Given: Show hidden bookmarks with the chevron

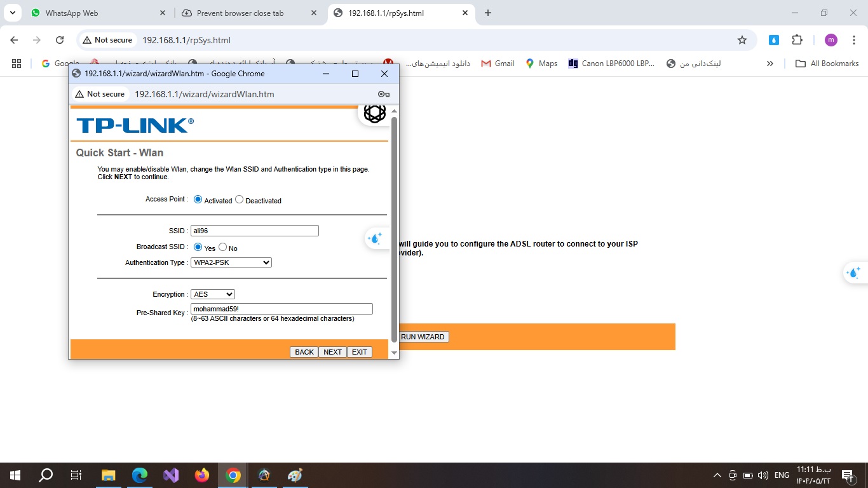Looking at the screenshot, I should (770, 64).
